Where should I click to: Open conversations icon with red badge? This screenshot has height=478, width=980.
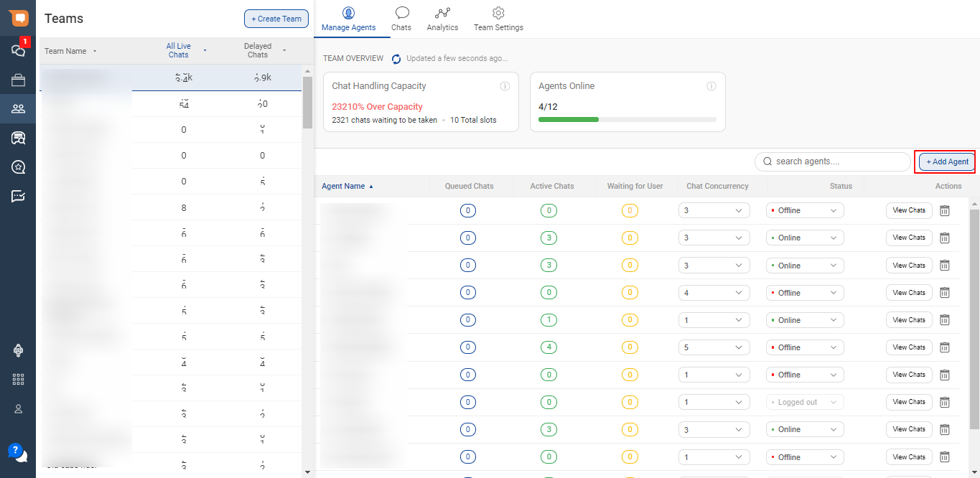coord(19,50)
